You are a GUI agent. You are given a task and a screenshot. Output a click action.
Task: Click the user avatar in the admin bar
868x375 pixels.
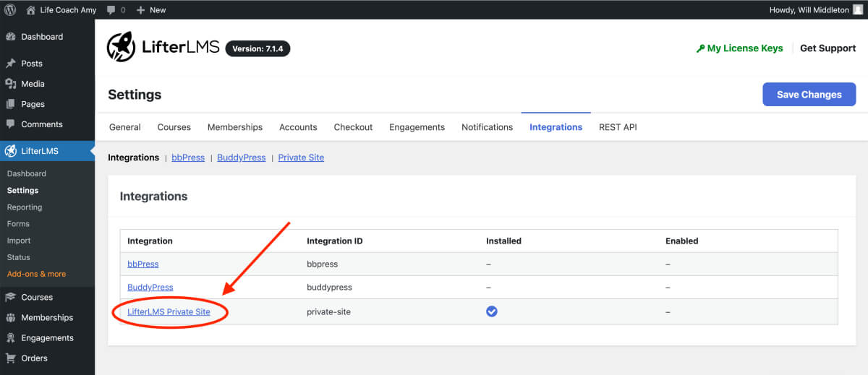[858, 10]
